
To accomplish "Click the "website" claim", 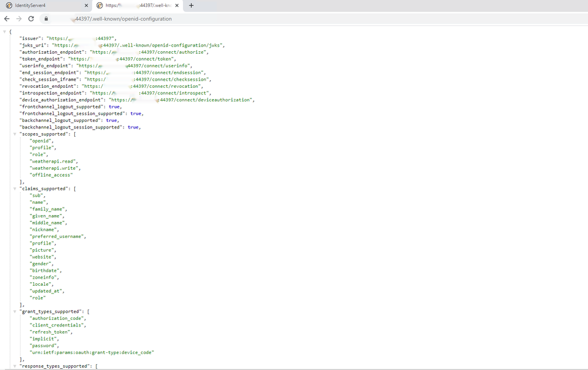I will click(42, 257).
